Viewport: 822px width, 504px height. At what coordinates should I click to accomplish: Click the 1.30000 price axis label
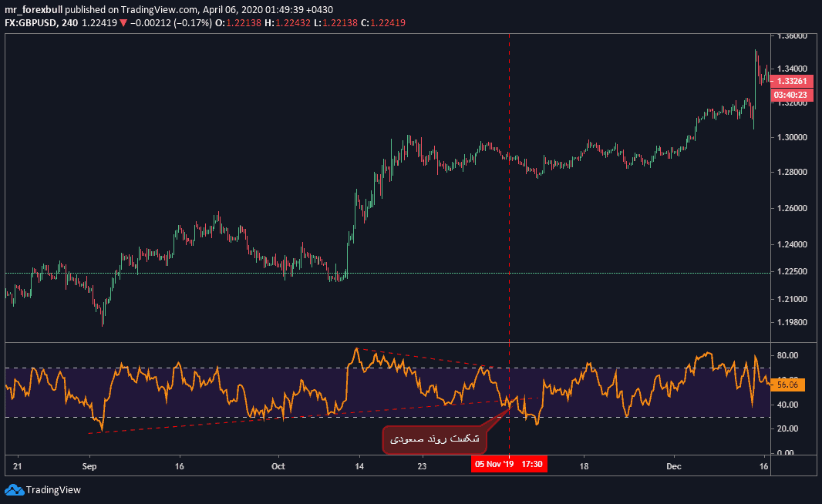(791, 137)
